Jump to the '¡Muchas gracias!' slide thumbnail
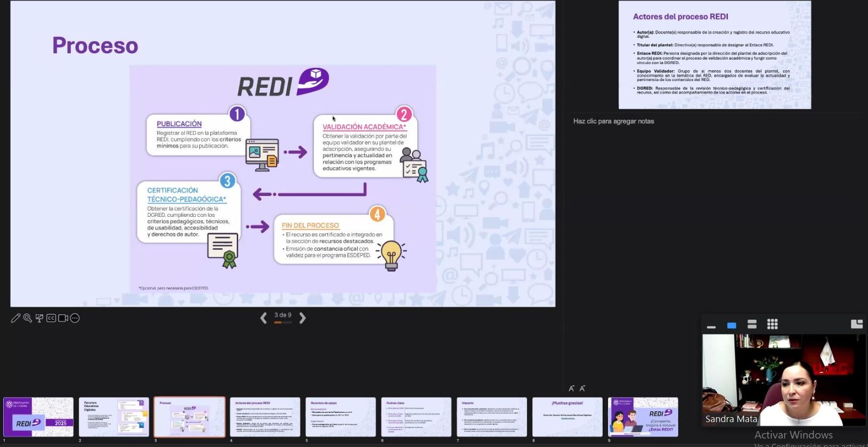This screenshot has width=868, height=447. tap(567, 417)
